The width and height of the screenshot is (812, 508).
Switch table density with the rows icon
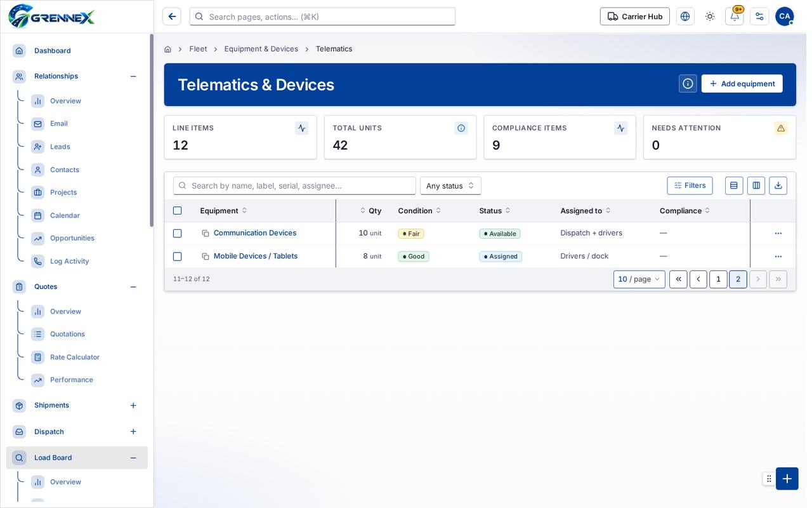click(734, 185)
